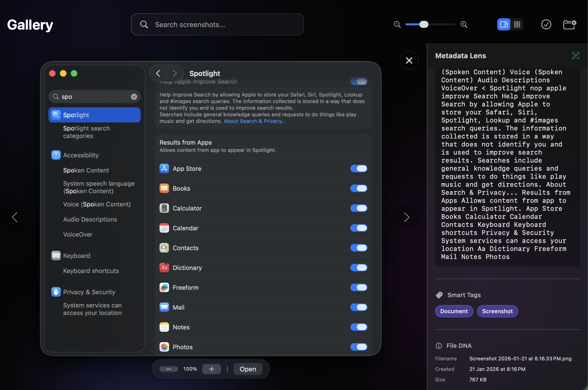Open the folder settings icon
The image size is (588, 390).
pyautogui.click(x=569, y=24)
